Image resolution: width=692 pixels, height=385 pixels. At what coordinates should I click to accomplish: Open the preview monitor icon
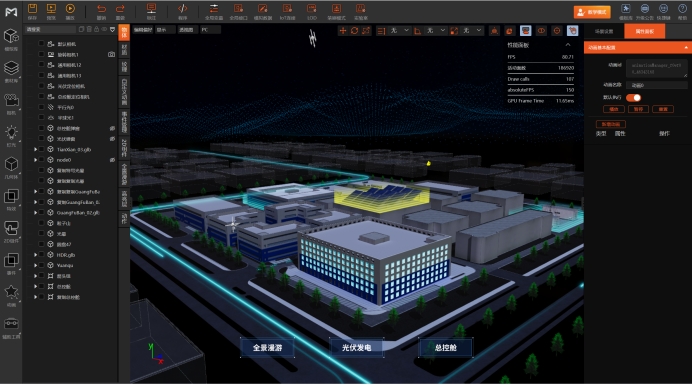click(51, 8)
